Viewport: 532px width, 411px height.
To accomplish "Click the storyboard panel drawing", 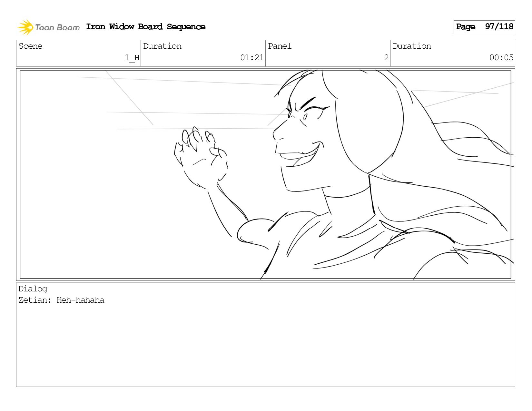I will [x=265, y=174].
